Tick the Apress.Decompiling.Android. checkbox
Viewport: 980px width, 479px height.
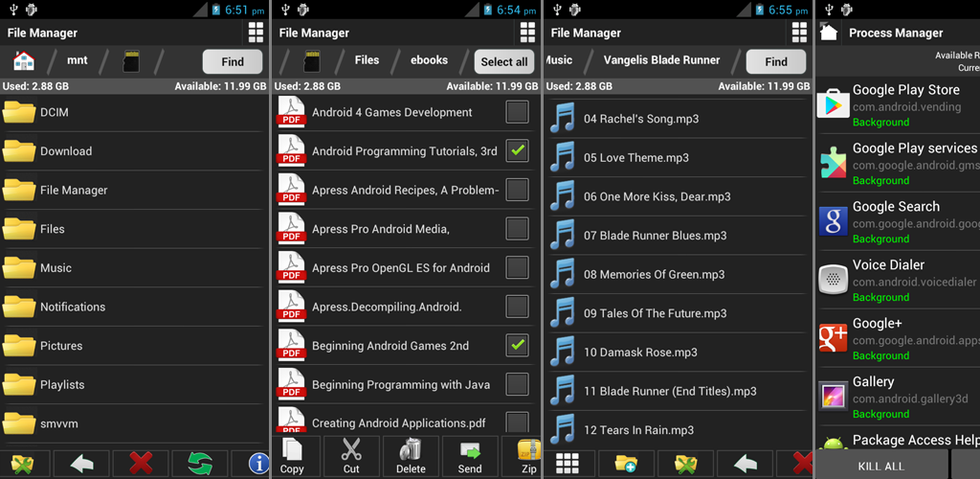517,307
